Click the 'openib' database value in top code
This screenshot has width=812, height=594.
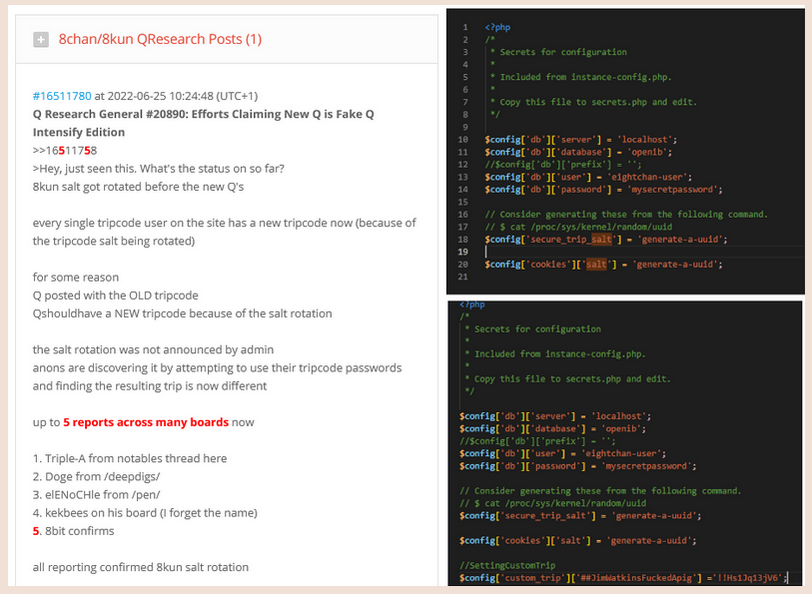click(x=649, y=152)
